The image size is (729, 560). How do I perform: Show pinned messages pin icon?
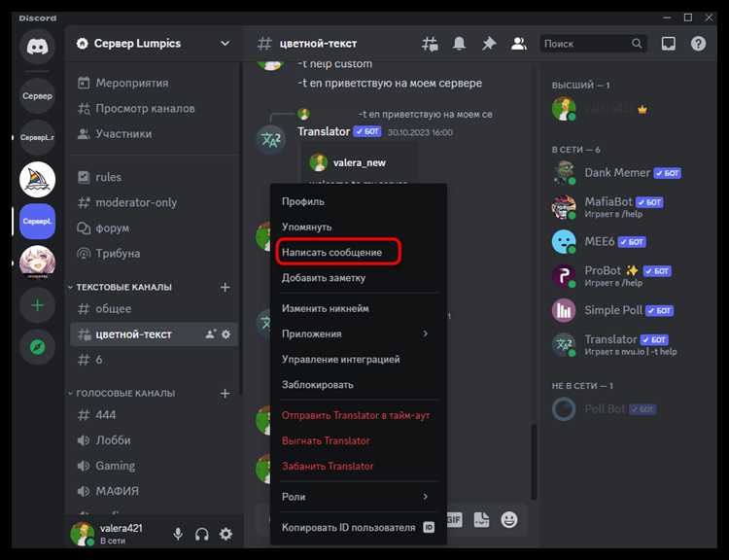pos(489,44)
